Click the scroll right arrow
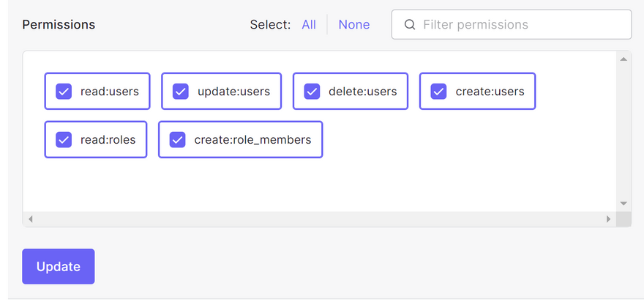 (608, 218)
